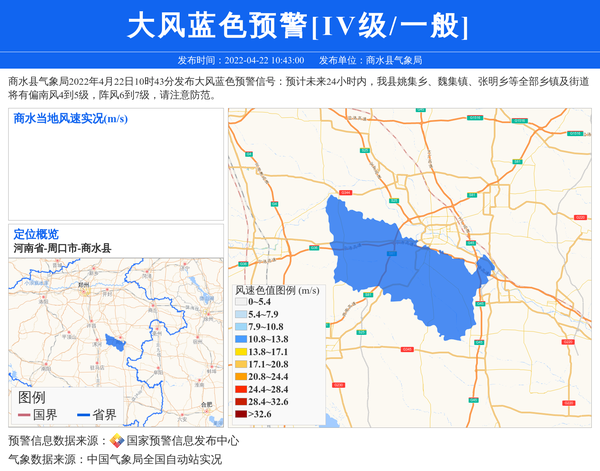Click the 定位概览 section heading
Viewport: 600px width, 471px height.
(36, 234)
